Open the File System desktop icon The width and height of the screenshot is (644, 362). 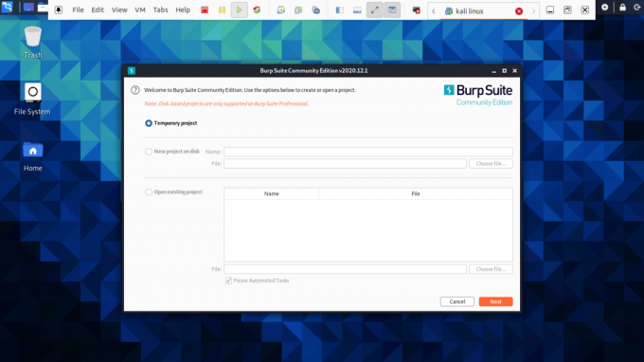tap(32, 99)
